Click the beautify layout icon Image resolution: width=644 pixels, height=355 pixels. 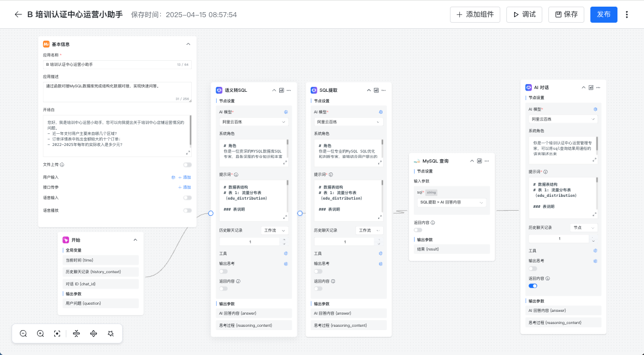(111, 333)
